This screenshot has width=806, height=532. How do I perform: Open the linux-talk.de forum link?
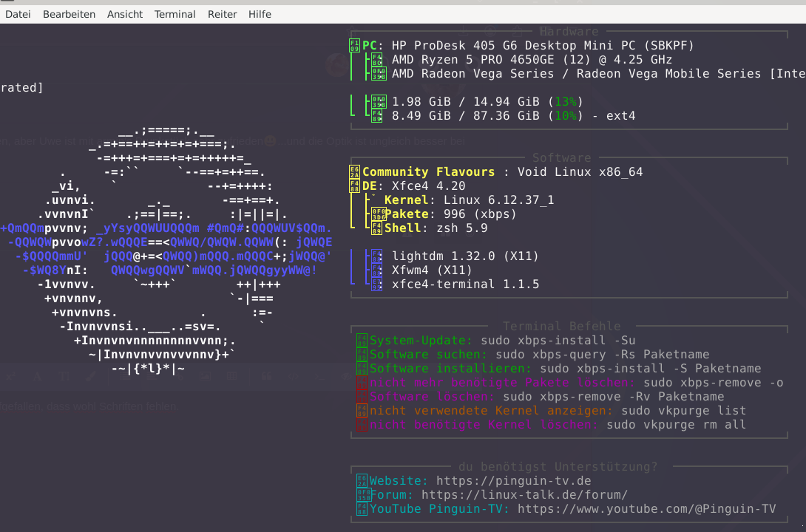pos(524,495)
